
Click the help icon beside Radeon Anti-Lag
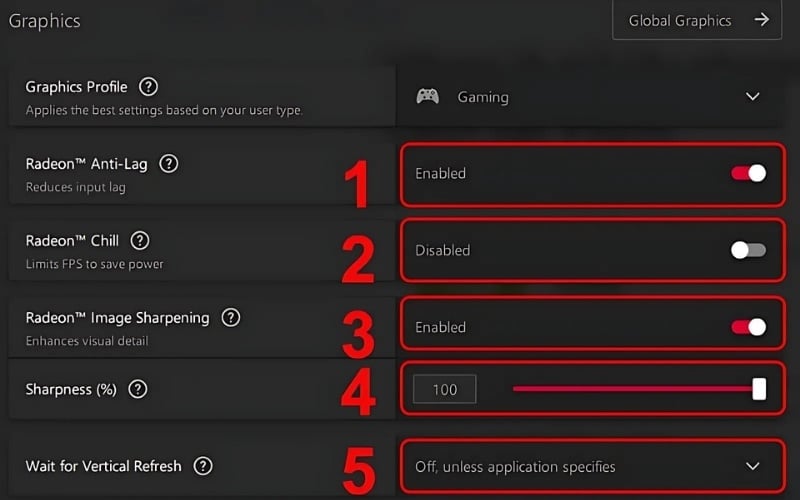click(169, 163)
